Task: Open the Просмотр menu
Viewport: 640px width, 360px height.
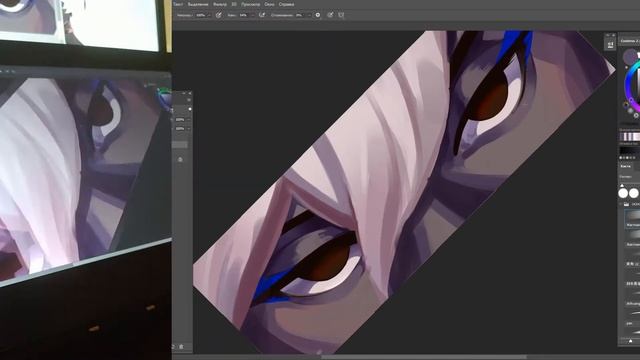Action: (x=250, y=4)
